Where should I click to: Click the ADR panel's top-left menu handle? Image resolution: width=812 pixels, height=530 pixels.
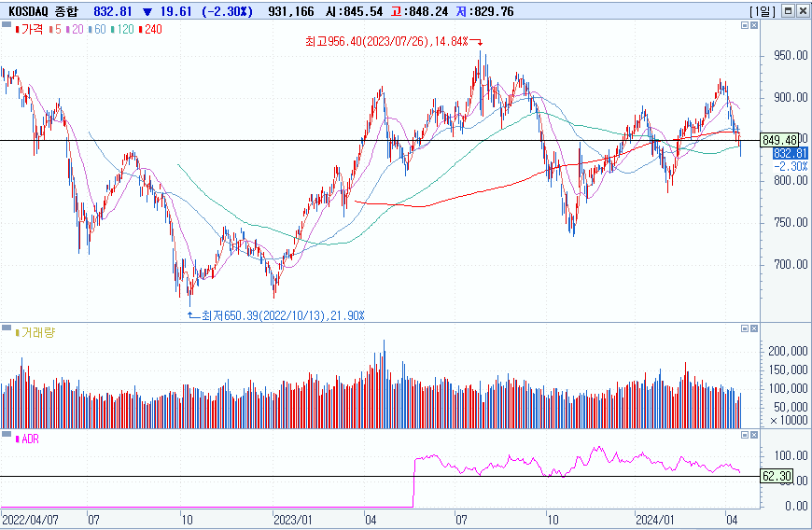(7, 434)
